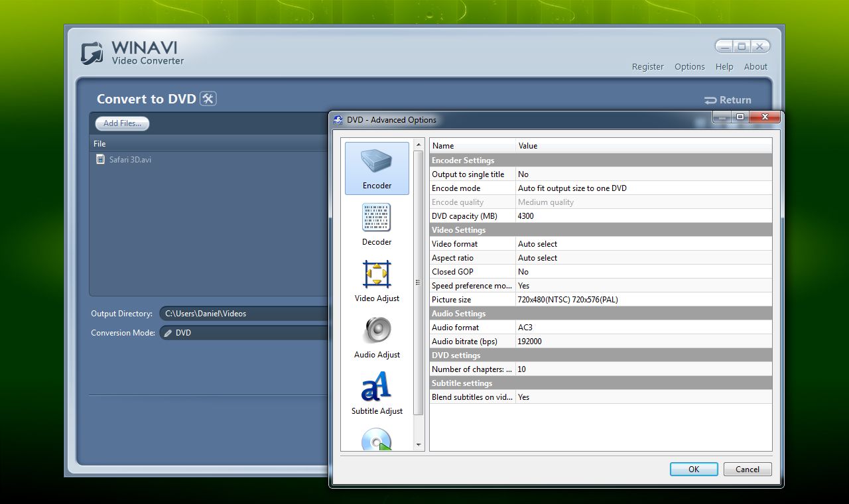The width and height of the screenshot is (849, 504).
Task: Click the DVD settings section header
Action: tap(601, 355)
